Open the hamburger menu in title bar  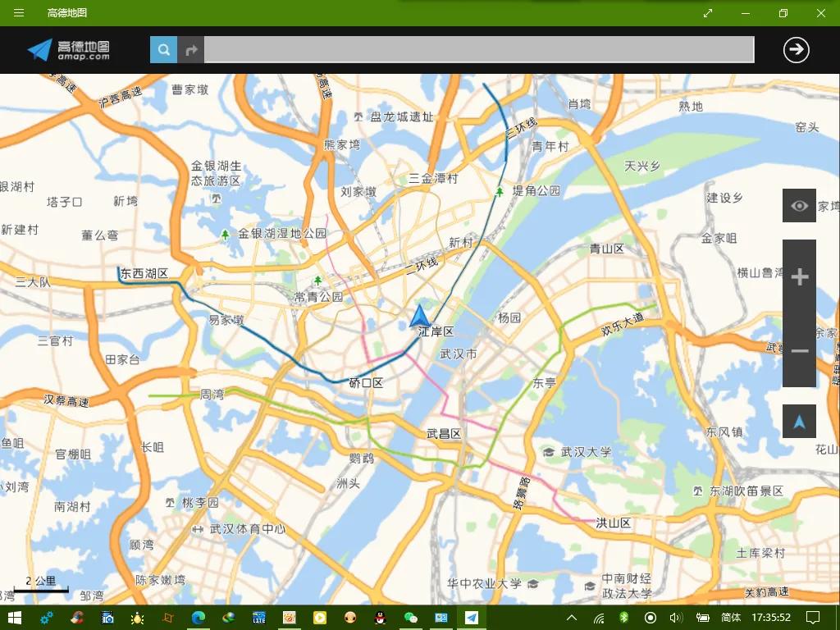tap(19, 13)
